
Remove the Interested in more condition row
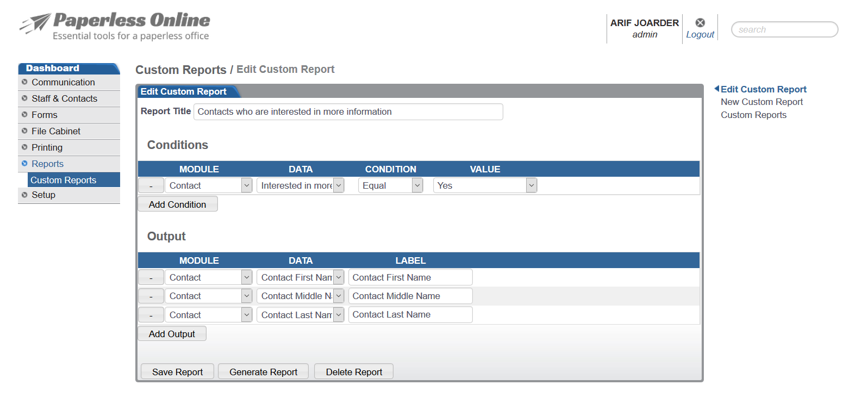click(x=151, y=185)
